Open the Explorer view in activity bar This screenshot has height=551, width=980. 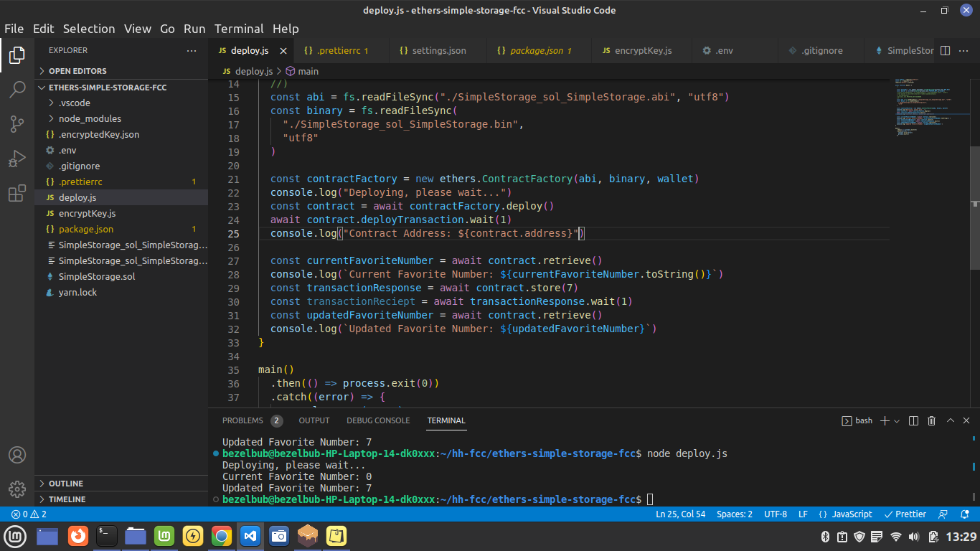17,55
